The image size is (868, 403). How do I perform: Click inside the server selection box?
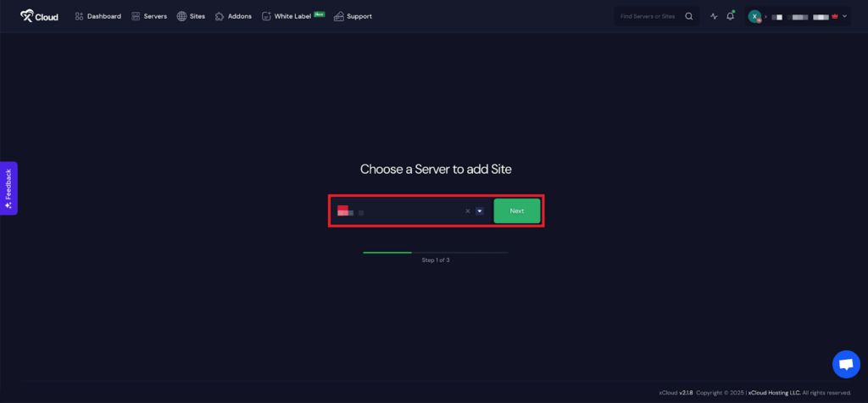click(407, 211)
